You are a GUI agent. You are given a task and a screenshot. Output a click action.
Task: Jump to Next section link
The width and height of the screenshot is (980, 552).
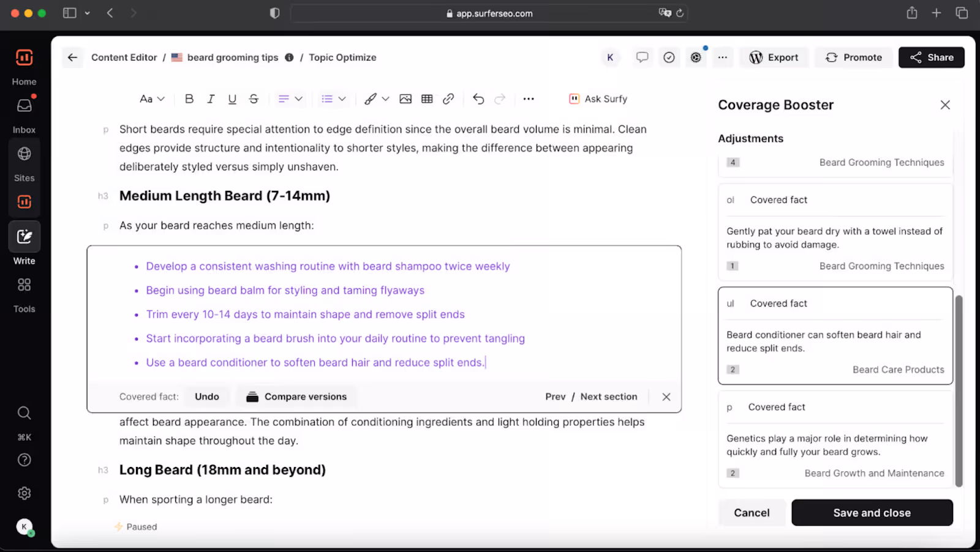(608, 397)
